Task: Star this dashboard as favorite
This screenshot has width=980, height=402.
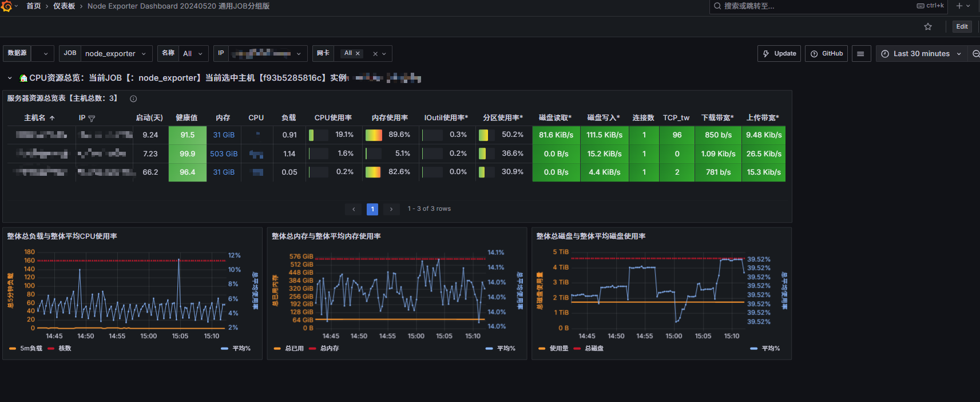Action: point(928,26)
